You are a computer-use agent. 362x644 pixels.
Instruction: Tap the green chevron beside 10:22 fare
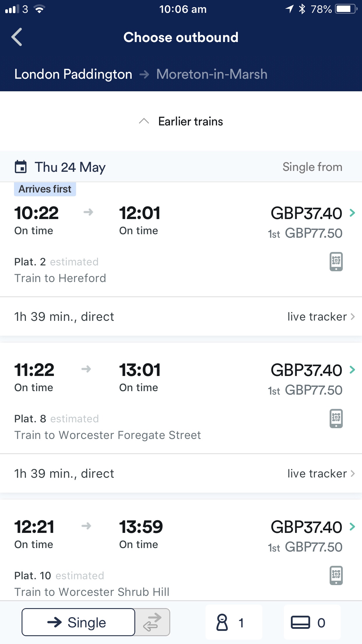tap(352, 213)
